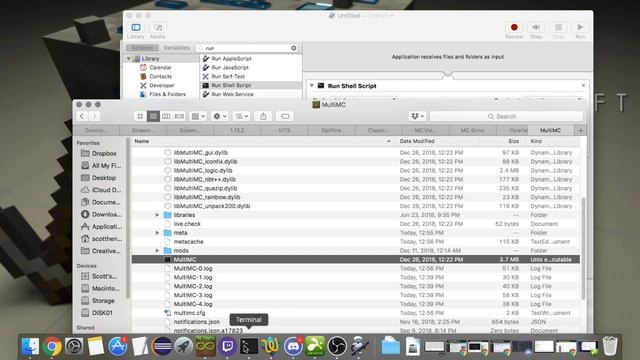
Task: Open Terminal from the Dock
Action: click(249, 347)
